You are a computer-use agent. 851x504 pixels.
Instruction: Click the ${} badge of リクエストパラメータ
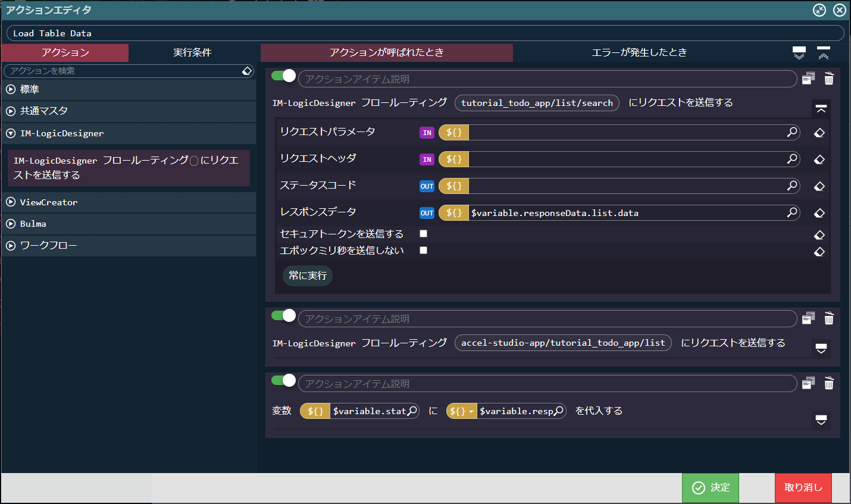point(454,132)
